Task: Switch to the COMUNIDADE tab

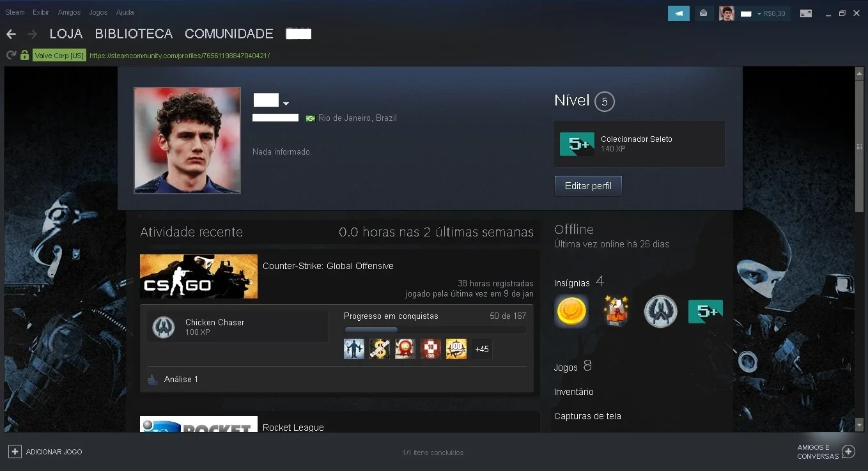Action: click(229, 34)
